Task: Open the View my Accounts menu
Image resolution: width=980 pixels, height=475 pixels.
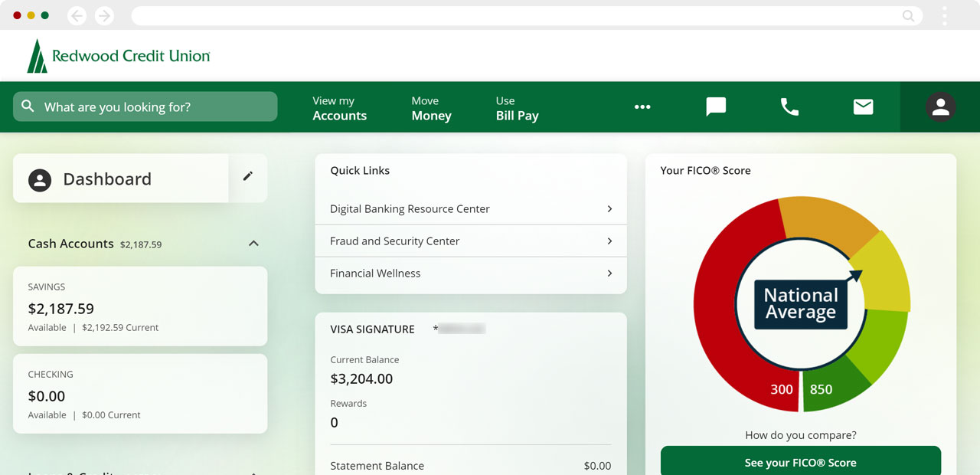Action: tap(339, 108)
